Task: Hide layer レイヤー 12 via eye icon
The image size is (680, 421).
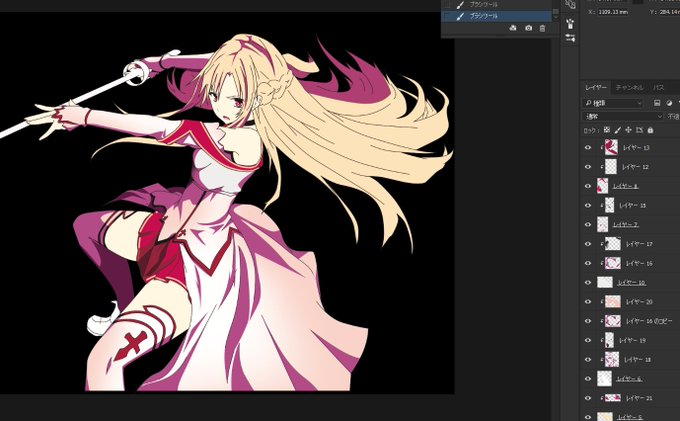Action: [x=588, y=167]
